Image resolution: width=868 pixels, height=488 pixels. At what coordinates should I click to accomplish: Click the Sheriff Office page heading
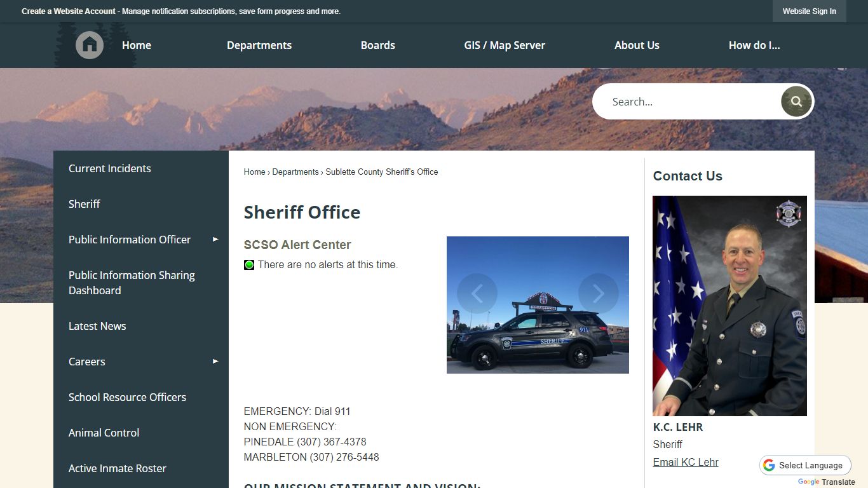coord(302,212)
